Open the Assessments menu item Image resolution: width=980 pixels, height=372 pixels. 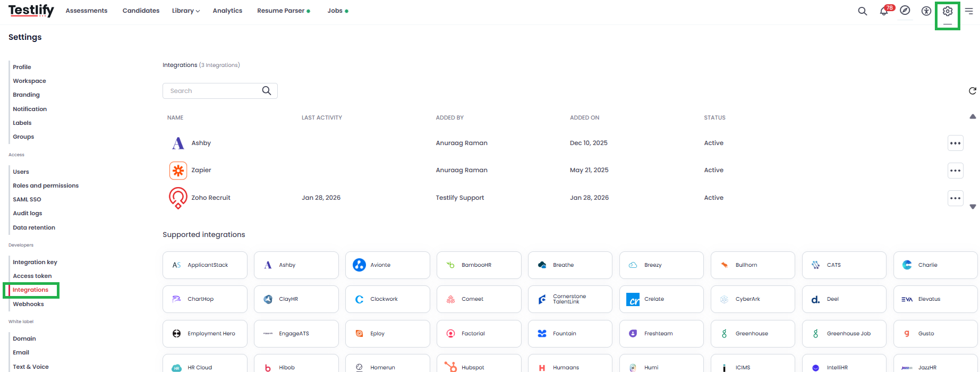pyautogui.click(x=87, y=11)
